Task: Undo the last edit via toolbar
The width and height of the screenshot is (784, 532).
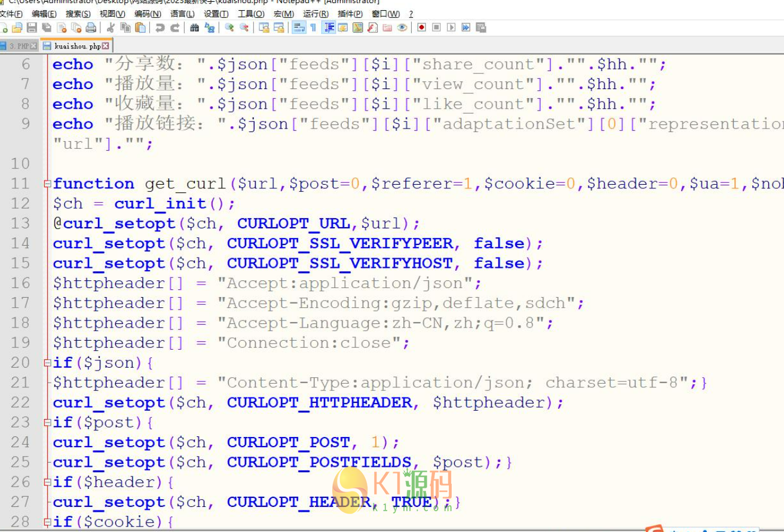Action: 160,27
